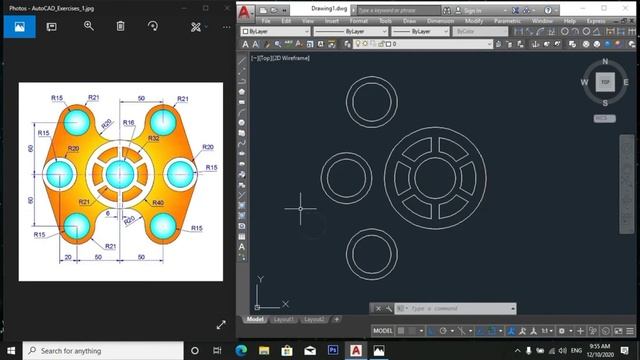Toggle polar tracking in status bar

[x=443, y=331]
